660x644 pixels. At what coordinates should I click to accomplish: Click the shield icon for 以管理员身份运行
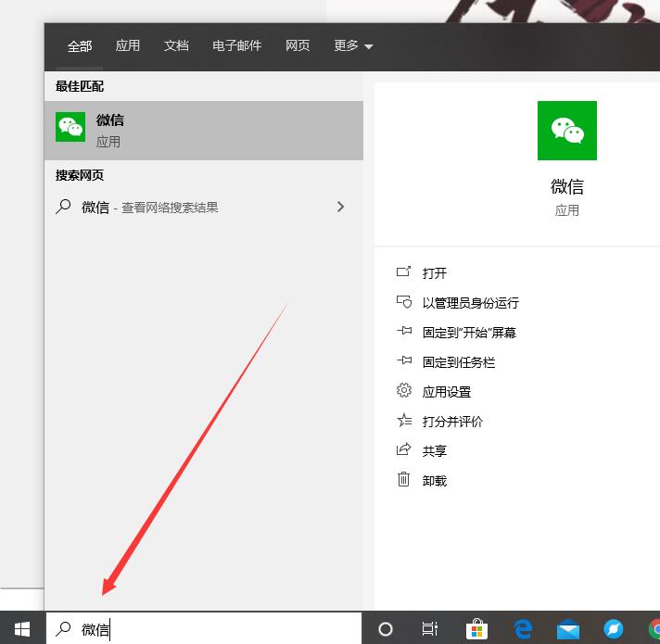403,301
